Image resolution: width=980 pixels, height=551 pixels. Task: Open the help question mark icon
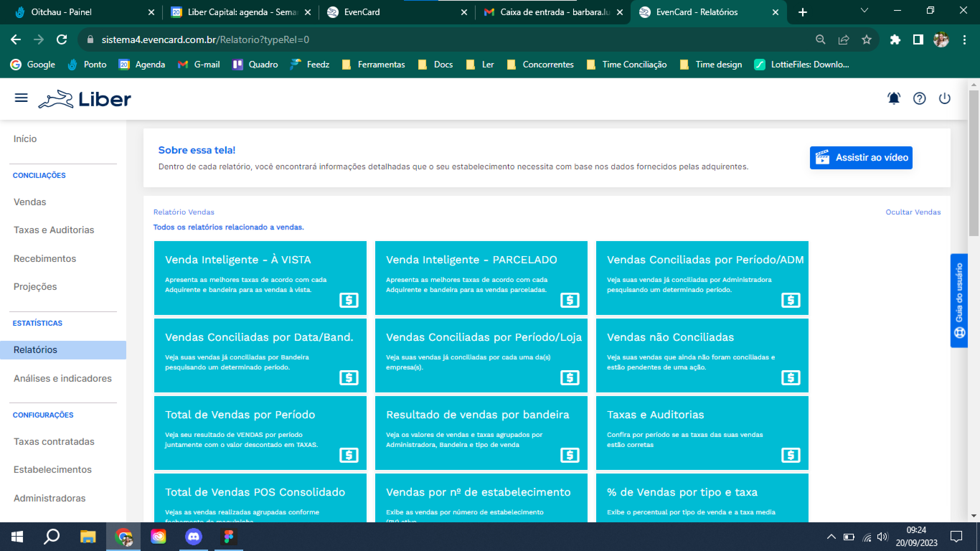click(x=919, y=99)
